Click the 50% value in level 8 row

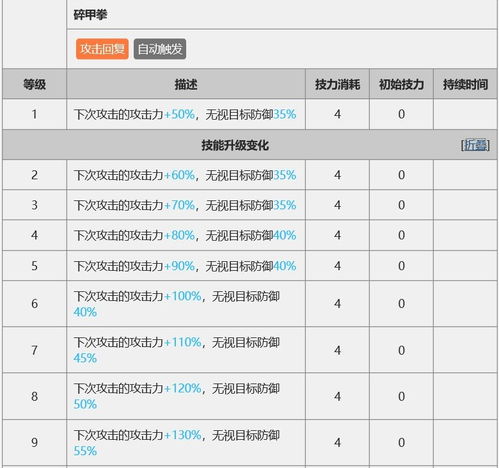[x=85, y=404]
